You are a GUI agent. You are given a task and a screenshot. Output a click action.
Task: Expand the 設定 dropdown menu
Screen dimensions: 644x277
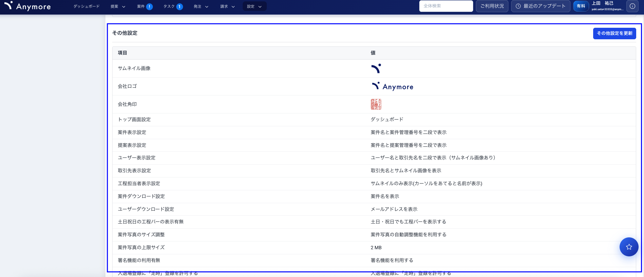[x=255, y=6]
